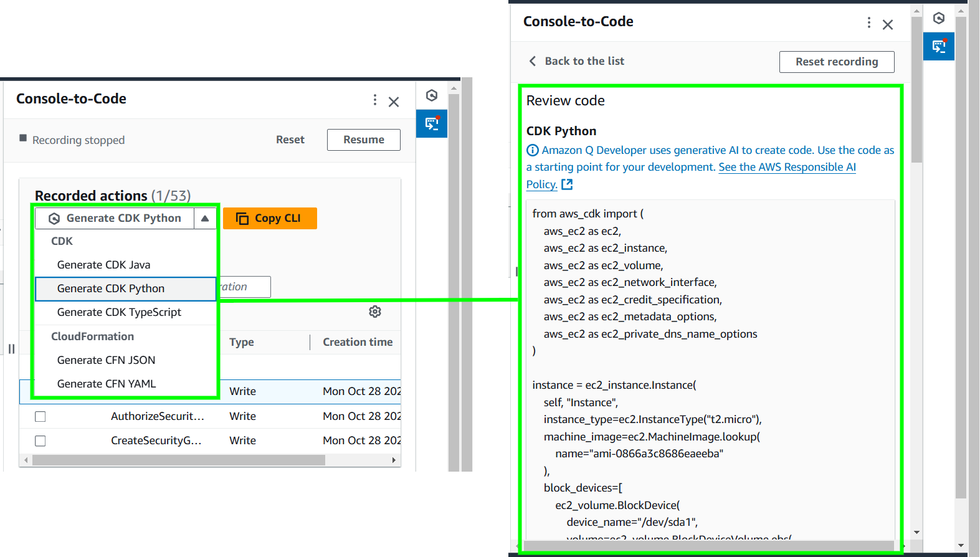
Task: Click the Generate CDK Python main button
Action: click(115, 218)
